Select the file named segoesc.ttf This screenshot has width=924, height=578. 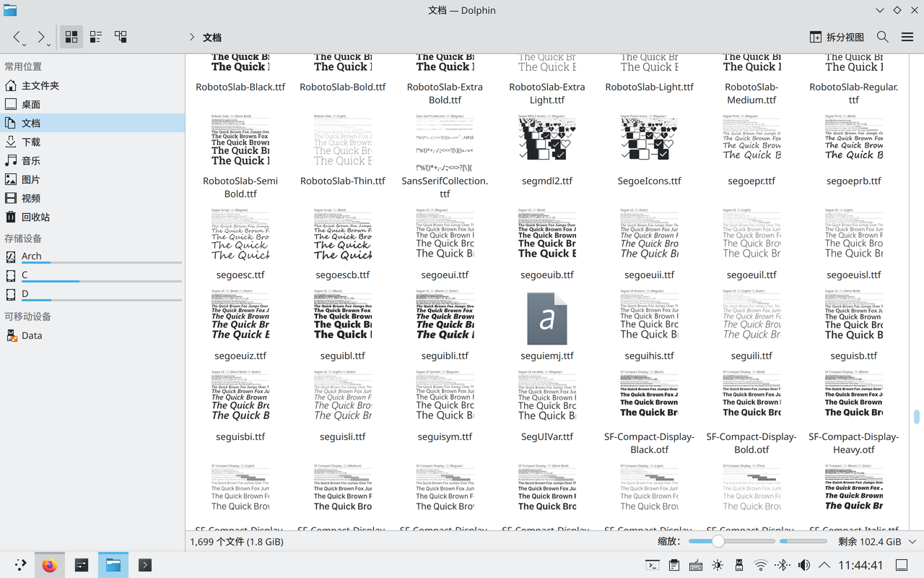pyautogui.click(x=240, y=275)
